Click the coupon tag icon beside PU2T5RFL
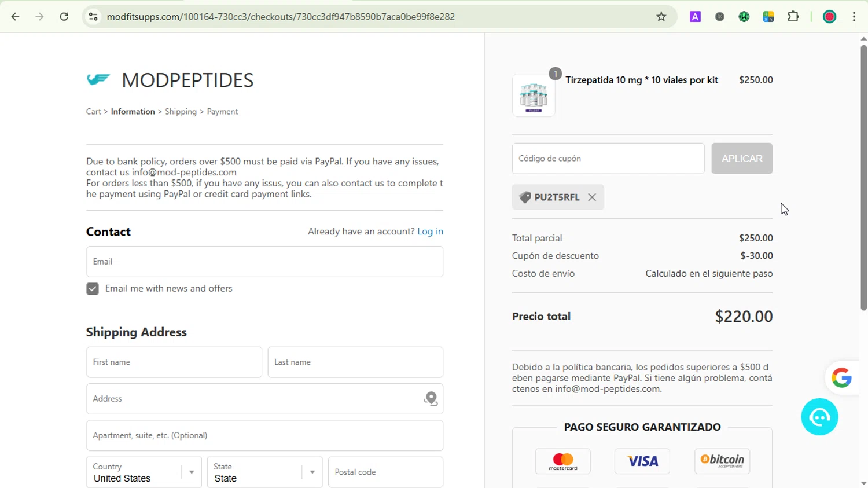868x488 pixels. (x=525, y=197)
